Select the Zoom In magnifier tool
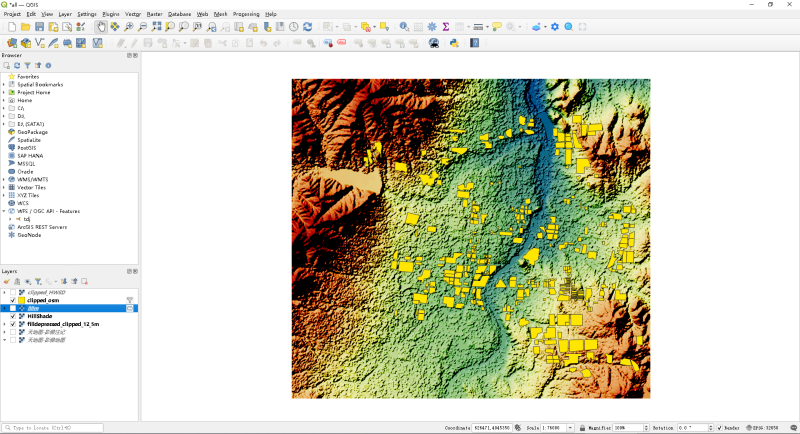800x434 pixels. (129, 27)
